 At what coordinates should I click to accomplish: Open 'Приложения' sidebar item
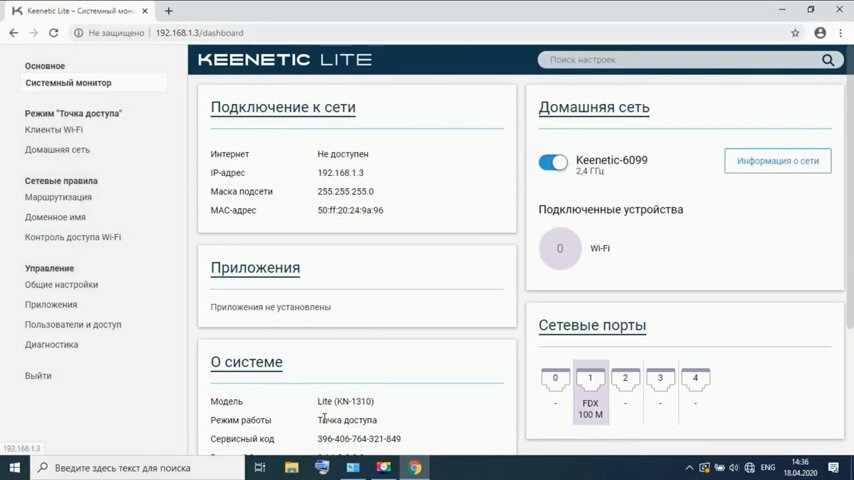coord(51,305)
